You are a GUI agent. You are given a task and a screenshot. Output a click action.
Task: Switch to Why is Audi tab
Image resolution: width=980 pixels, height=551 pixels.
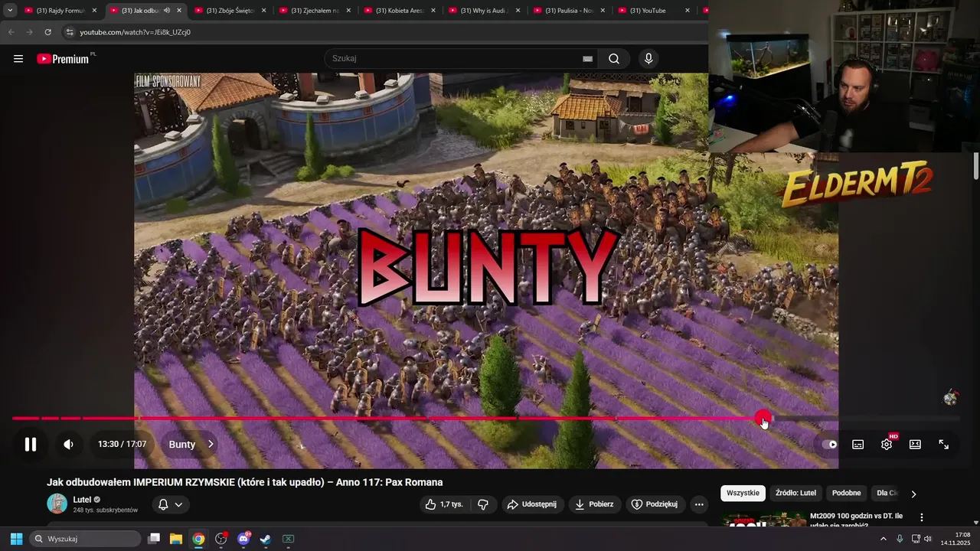pyautogui.click(x=485, y=11)
